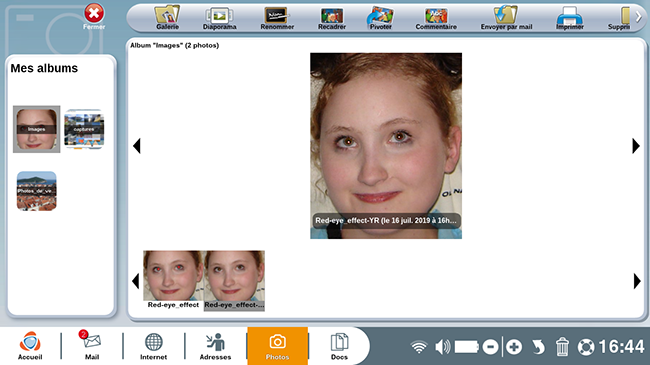Start the Diaporama slideshow
Viewport: 650px width, 365px height.
pyautogui.click(x=219, y=18)
